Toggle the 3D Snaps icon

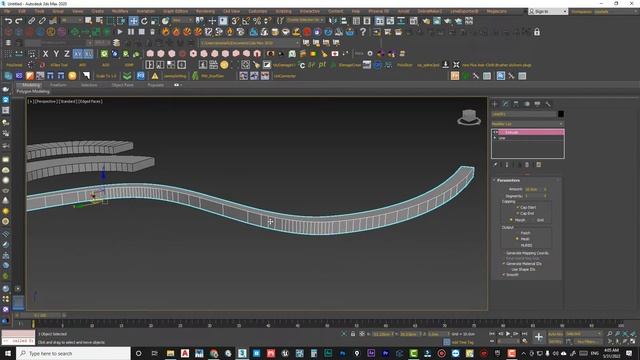point(236,20)
